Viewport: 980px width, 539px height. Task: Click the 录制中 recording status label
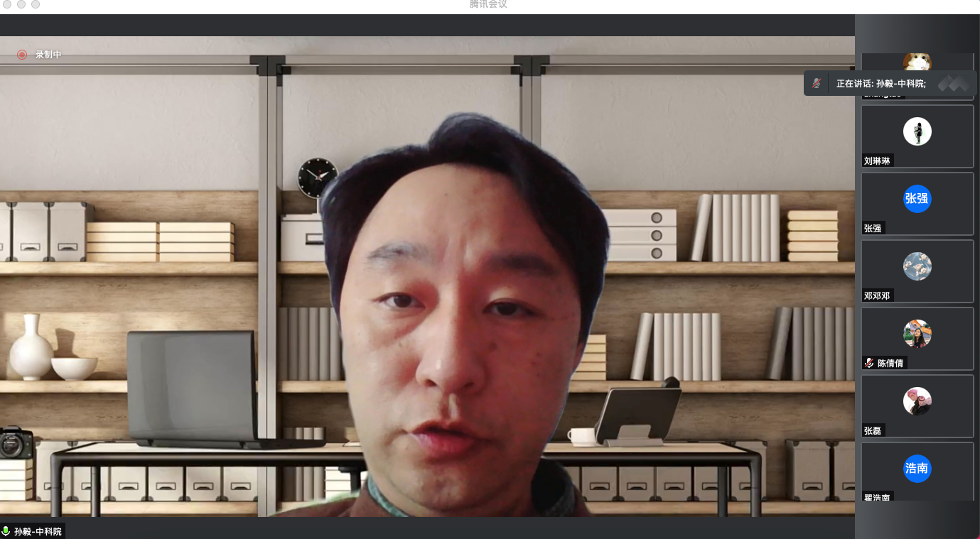pos(48,55)
